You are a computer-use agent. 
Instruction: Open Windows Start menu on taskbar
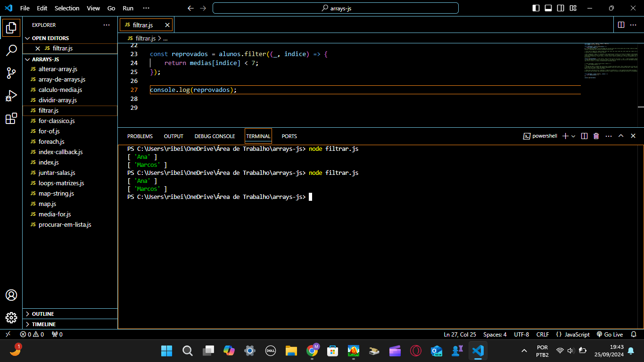coord(166,351)
